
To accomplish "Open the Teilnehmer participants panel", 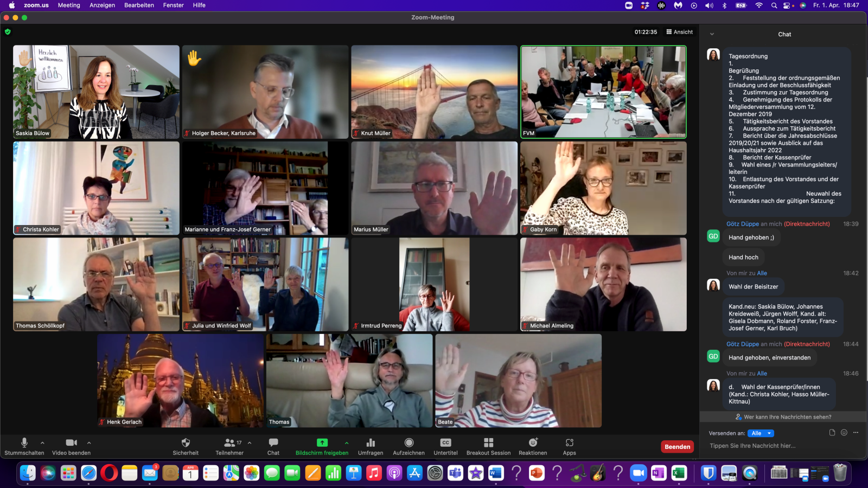I will (x=229, y=447).
